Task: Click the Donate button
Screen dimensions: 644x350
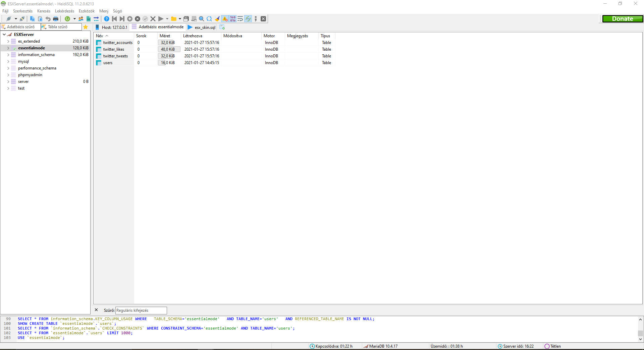Action: point(623,19)
